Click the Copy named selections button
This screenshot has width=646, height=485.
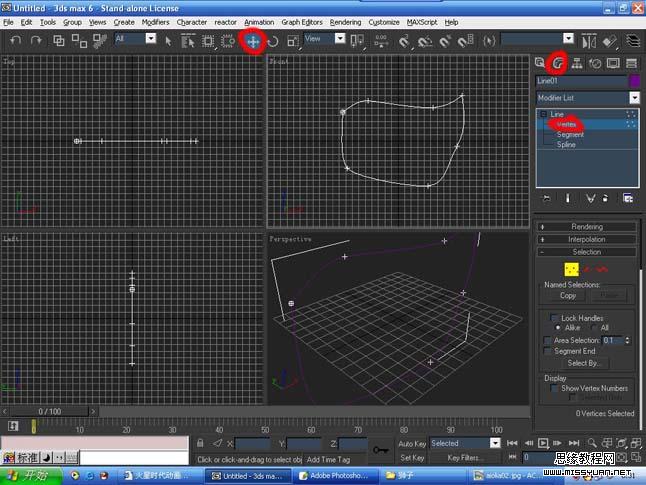(x=568, y=295)
